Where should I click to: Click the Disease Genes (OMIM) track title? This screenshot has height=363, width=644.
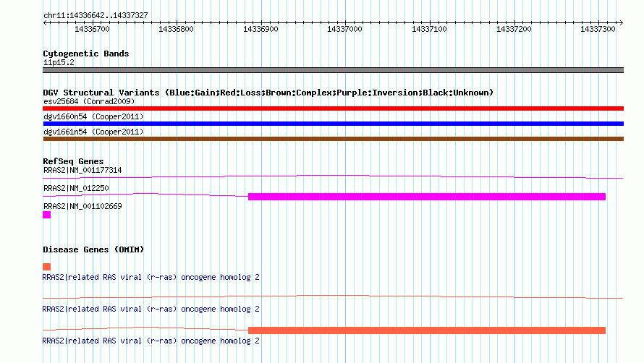tap(93, 249)
